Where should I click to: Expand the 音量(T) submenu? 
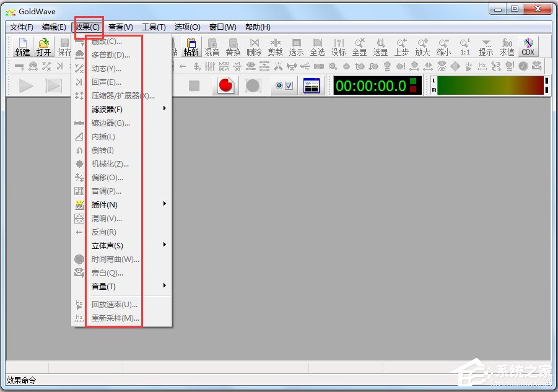coord(122,286)
